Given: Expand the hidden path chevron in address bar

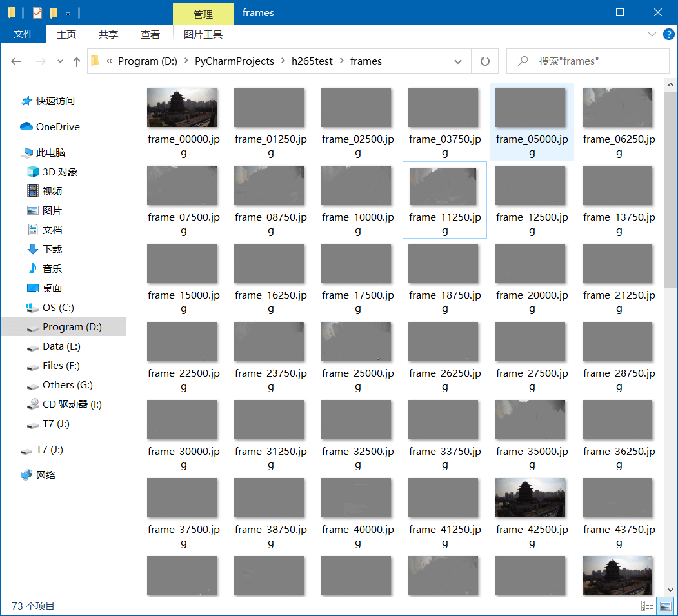Looking at the screenshot, I should click(109, 61).
